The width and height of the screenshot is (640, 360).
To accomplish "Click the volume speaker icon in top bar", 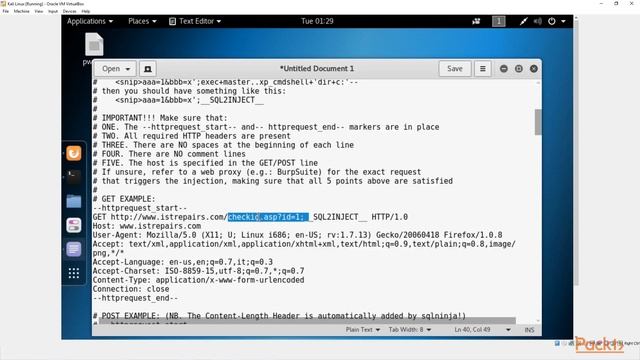I will [538, 21].
